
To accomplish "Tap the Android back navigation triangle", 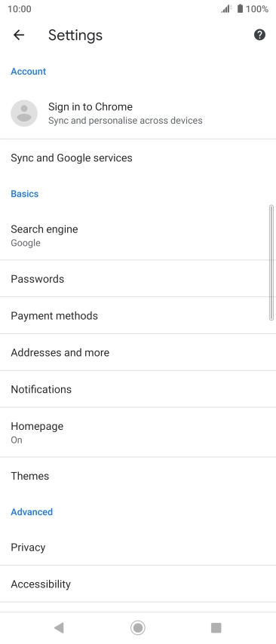I will [59, 627].
